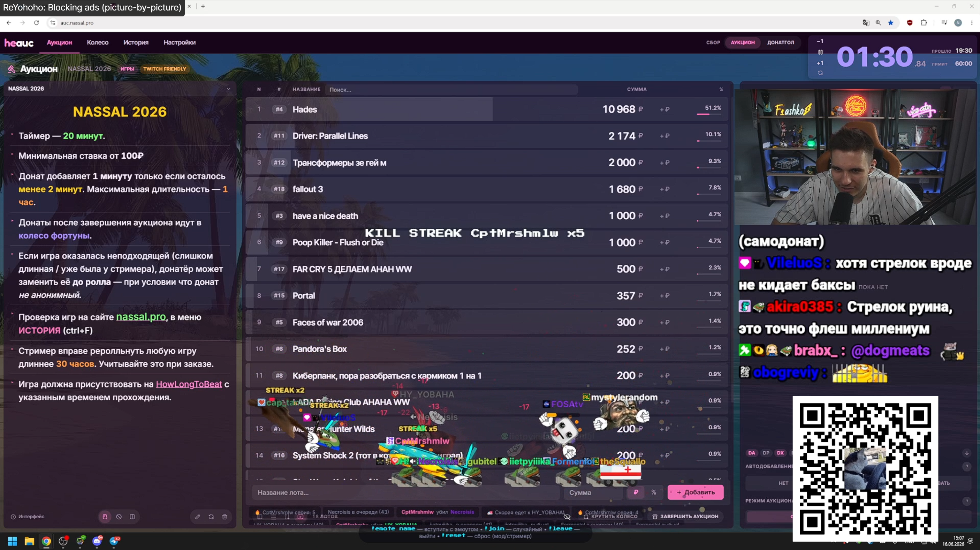Select the % percent amount mode
This screenshot has height=550, width=980.
[654, 492]
